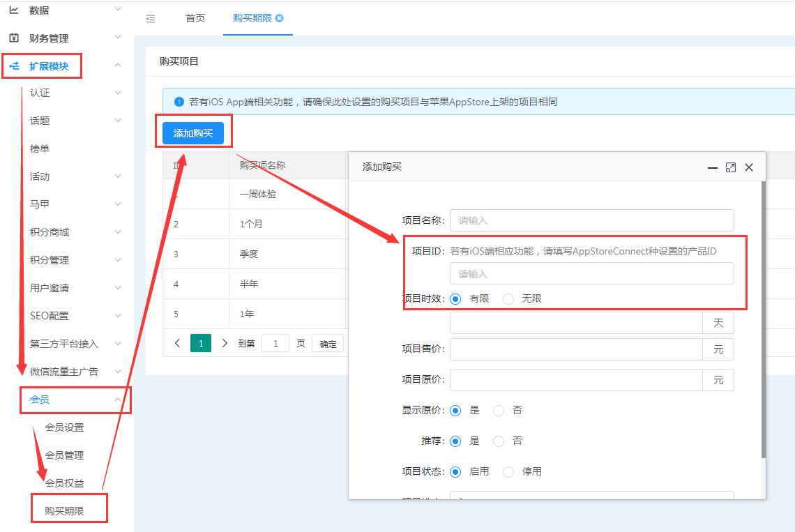
Task: Click the 项目原价 input field
Action: click(x=576, y=380)
